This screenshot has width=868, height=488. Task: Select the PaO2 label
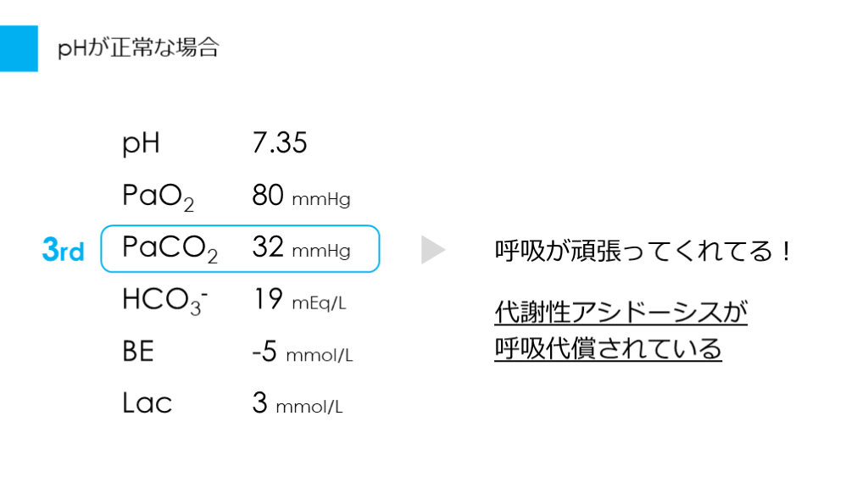tap(158, 197)
